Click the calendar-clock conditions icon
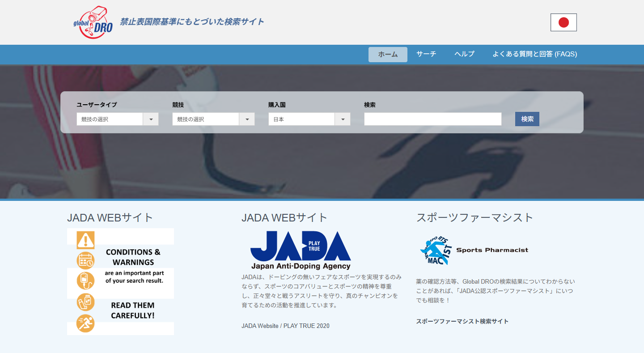This screenshot has height=353, width=644. pyautogui.click(x=85, y=260)
